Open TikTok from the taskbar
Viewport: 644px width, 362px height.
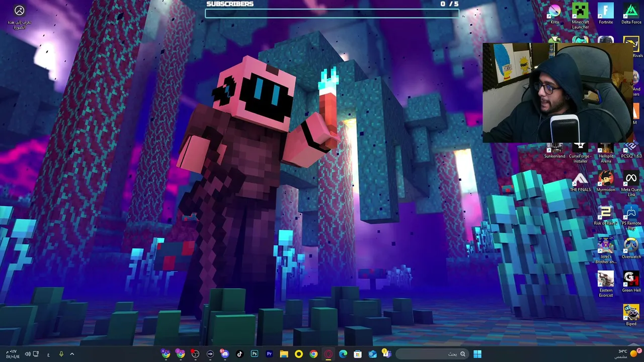[239, 354]
